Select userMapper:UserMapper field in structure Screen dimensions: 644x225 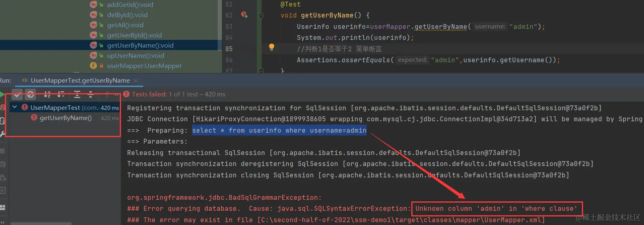pyautogui.click(x=144, y=66)
